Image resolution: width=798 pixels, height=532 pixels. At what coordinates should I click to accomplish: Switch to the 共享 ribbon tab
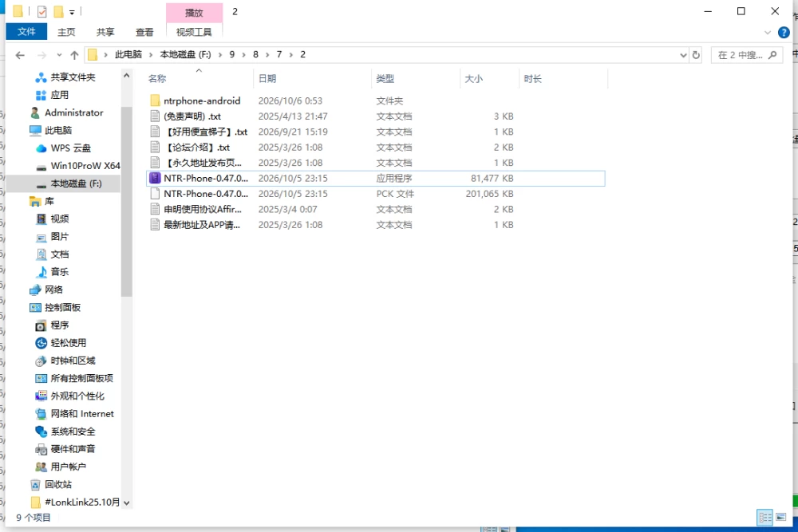click(105, 32)
